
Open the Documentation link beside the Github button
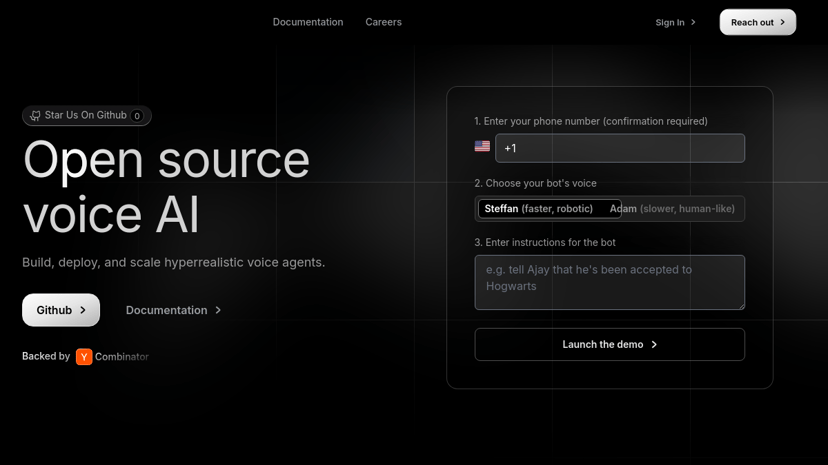(173, 310)
